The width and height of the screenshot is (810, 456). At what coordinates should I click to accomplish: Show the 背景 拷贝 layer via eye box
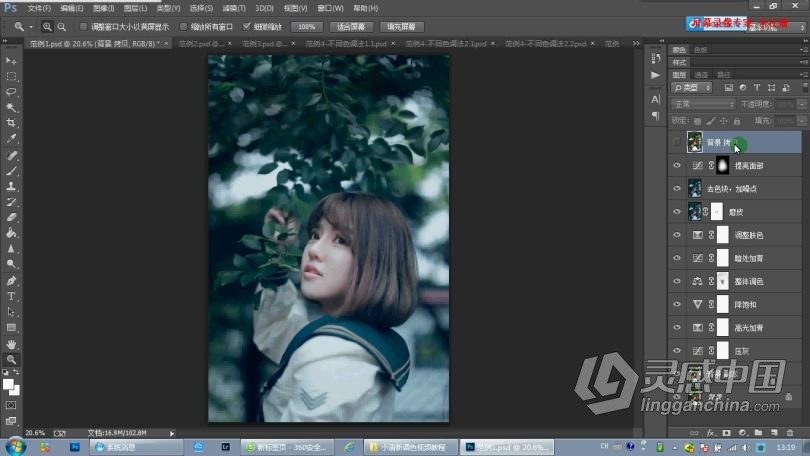677,142
